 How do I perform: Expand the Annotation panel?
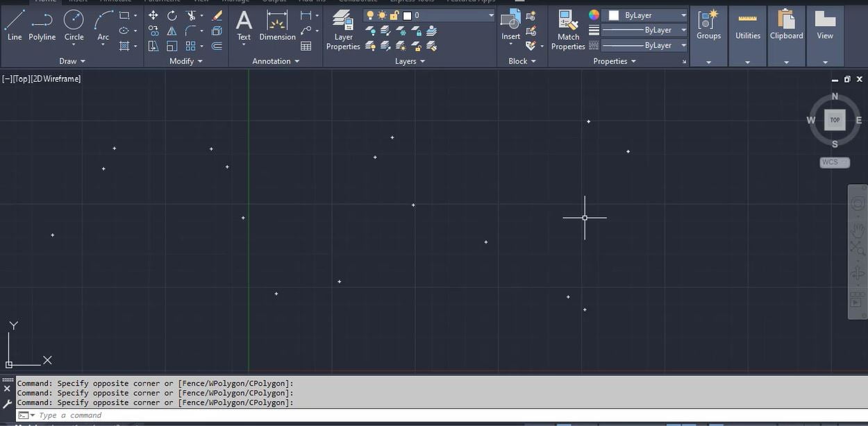(276, 61)
